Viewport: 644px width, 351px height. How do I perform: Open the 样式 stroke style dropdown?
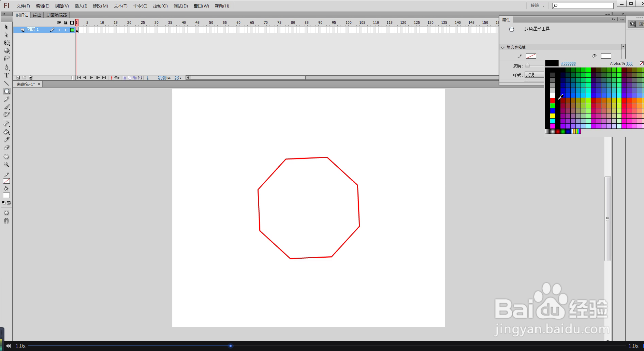(x=533, y=75)
